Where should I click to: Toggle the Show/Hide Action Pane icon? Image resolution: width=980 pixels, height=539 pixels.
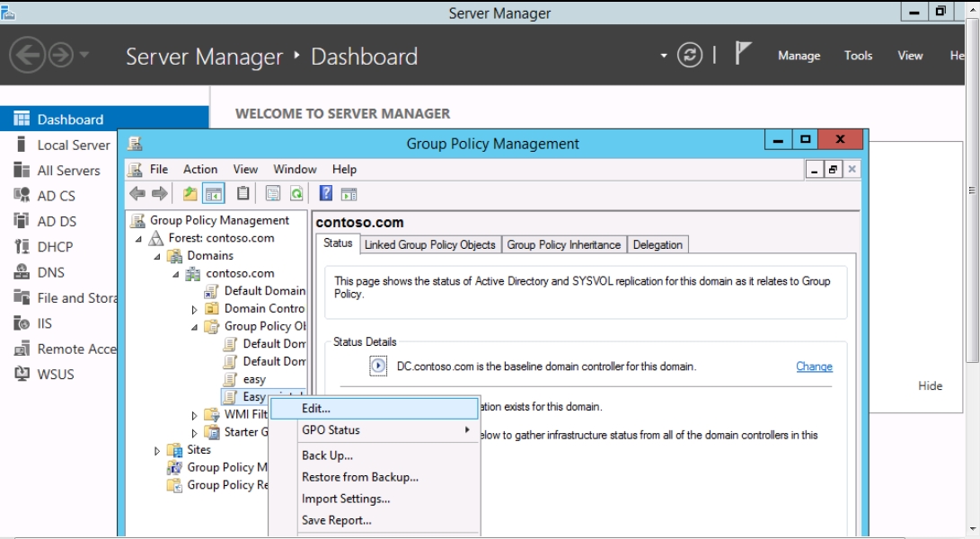click(x=349, y=193)
